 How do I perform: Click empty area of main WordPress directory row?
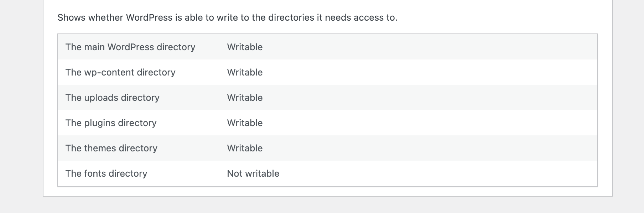click(x=427, y=47)
